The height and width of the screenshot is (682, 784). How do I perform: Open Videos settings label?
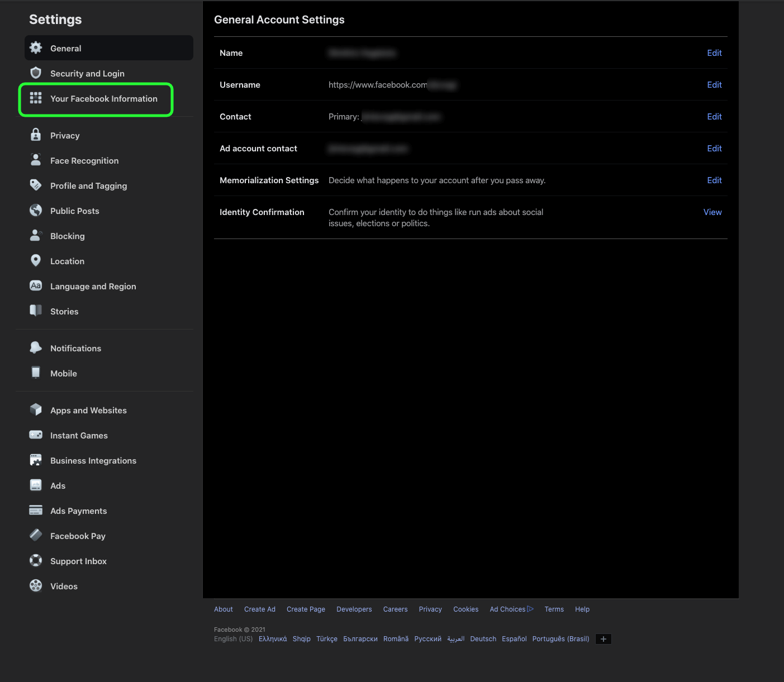click(x=64, y=586)
